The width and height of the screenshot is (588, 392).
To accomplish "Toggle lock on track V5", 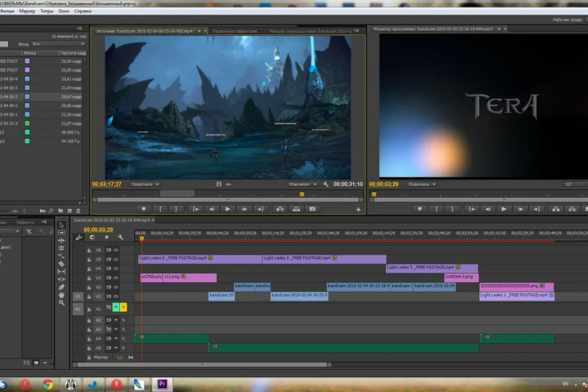I will click(89, 260).
